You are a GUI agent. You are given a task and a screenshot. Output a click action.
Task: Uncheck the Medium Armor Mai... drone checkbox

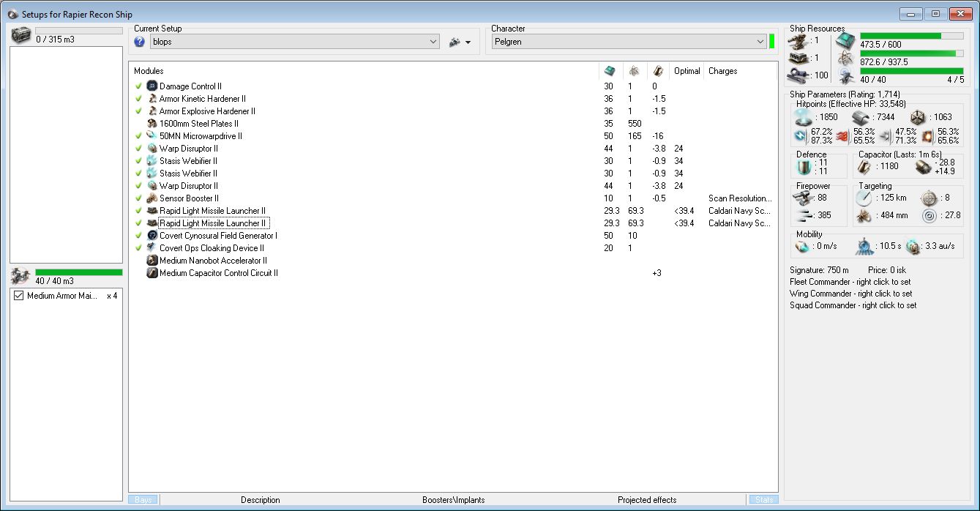[18, 296]
